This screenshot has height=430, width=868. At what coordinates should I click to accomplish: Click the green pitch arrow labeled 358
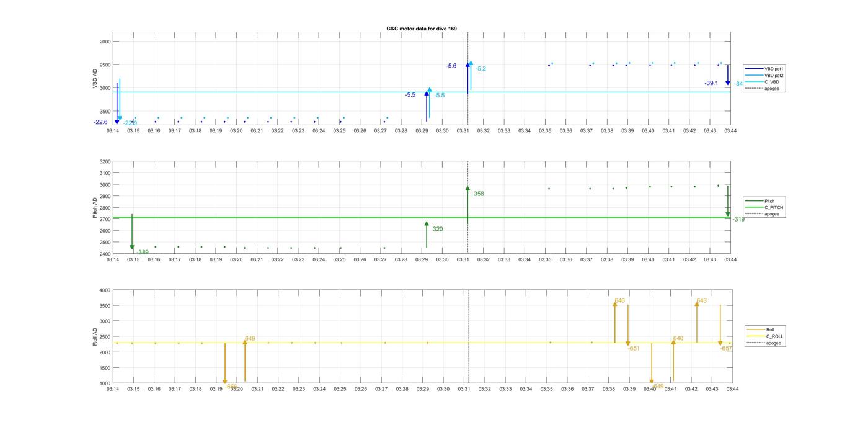point(467,205)
